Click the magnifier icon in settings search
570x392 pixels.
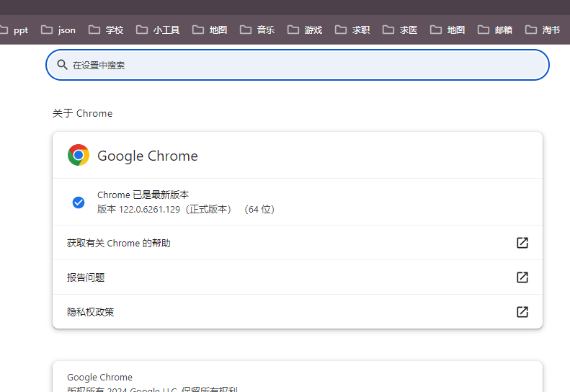click(x=62, y=65)
